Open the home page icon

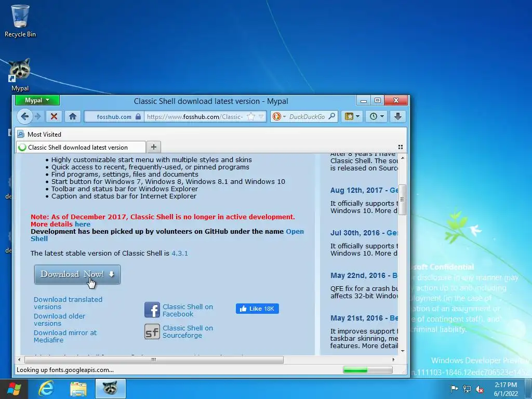coord(72,116)
